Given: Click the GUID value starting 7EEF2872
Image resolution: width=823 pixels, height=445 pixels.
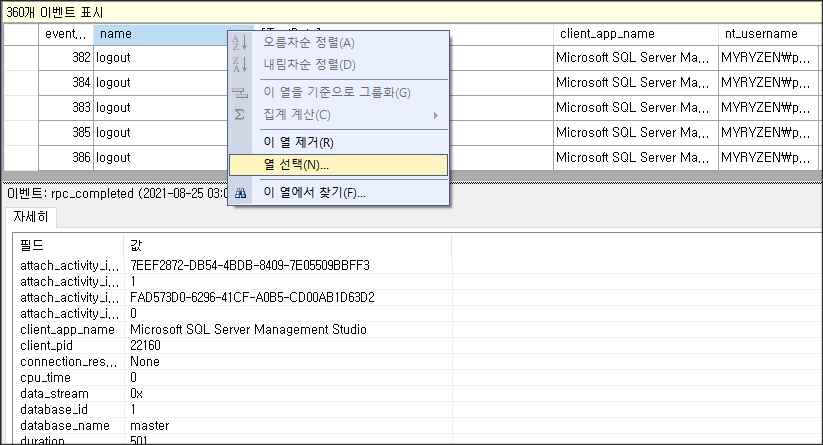Looking at the screenshot, I should (x=250, y=266).
